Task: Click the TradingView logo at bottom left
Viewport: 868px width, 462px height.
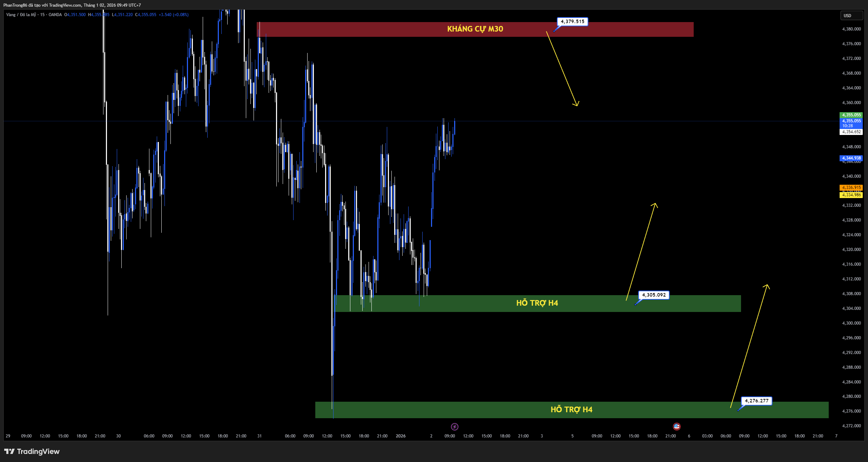Action: tap(32, 451)
